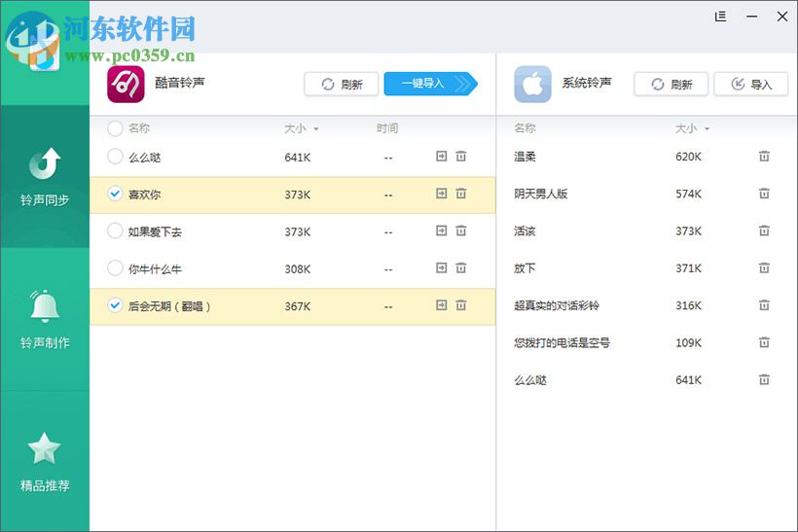The width and height of the screenshot is (798, 532).
Task: Open the 精品推荐 sidebar tab
Action: click(x=45, y=462)
